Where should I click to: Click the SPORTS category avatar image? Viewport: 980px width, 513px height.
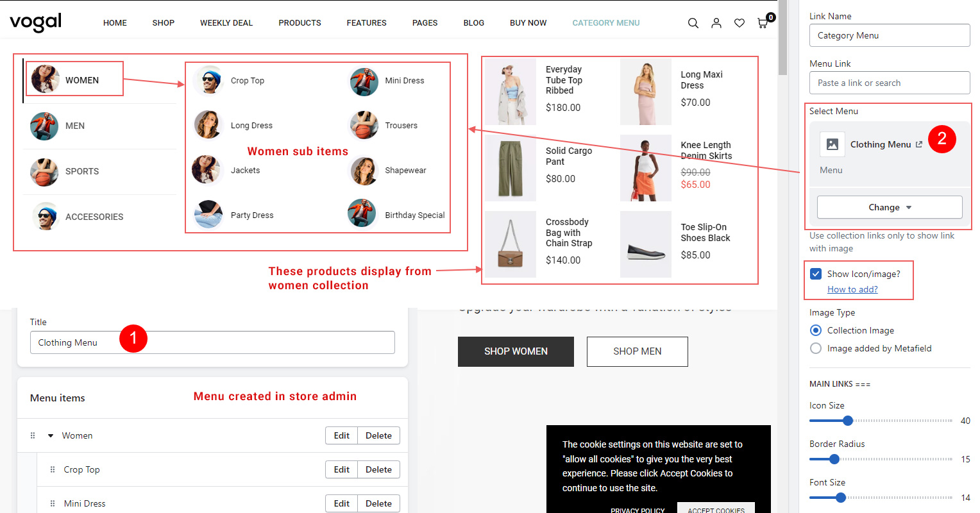[44, 171]
